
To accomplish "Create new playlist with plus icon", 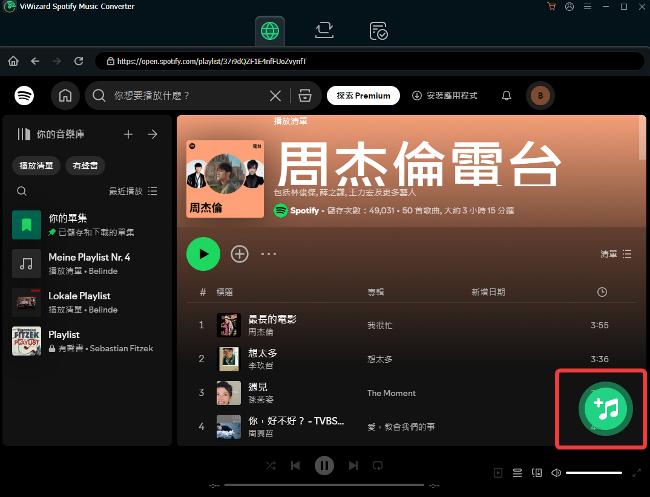I will pyautogui.click(x=128, y=134).
